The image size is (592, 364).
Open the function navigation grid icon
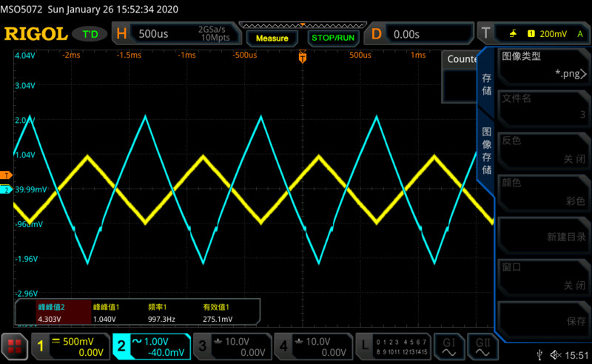point(13,346)
